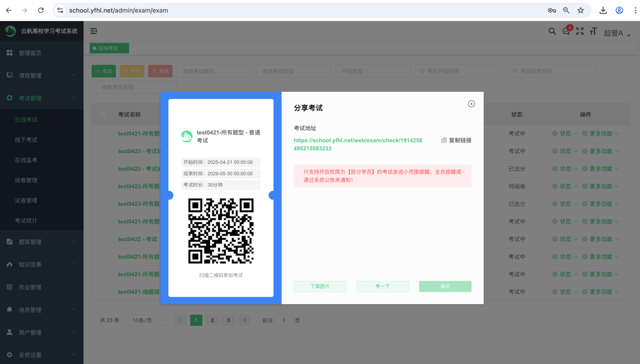Check the test0422 - 考试 row checkbox

102,239
